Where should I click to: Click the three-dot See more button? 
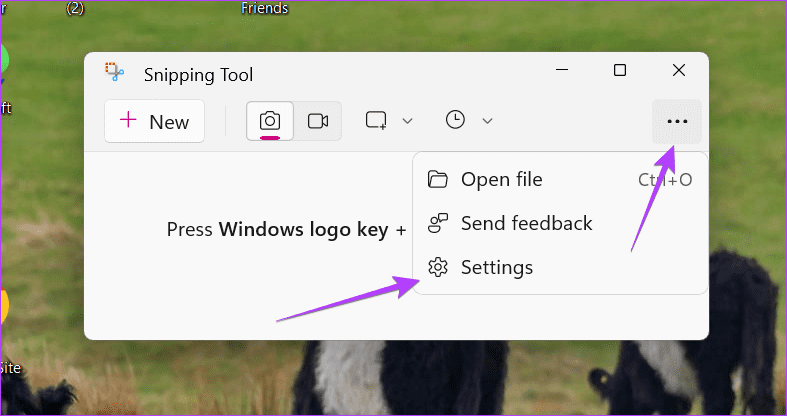click(x=677, y=121)
